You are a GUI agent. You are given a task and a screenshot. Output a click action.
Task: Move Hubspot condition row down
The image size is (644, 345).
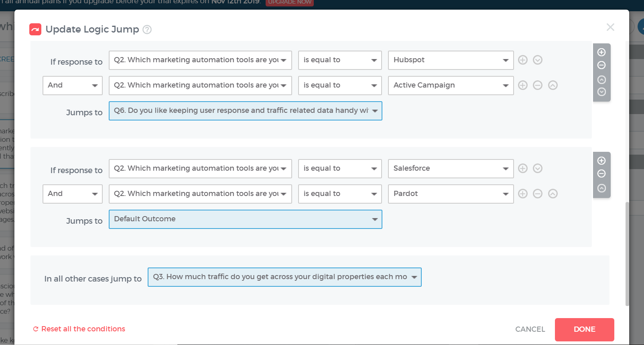tap(538, 60)
